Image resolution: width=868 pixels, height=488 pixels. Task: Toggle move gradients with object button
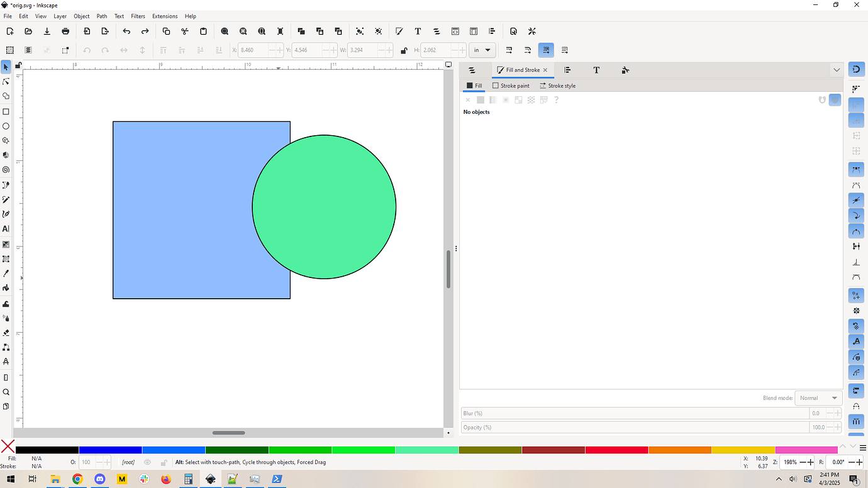(x=546, y=50)
